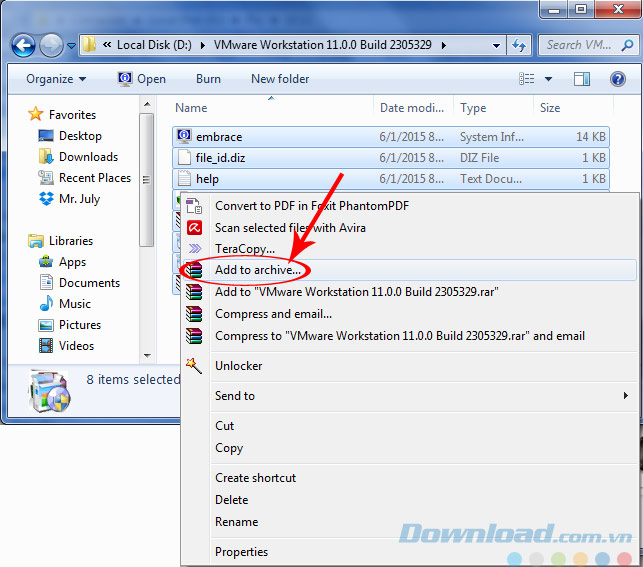Choose Properties from context menu

(x=408, y=552)
